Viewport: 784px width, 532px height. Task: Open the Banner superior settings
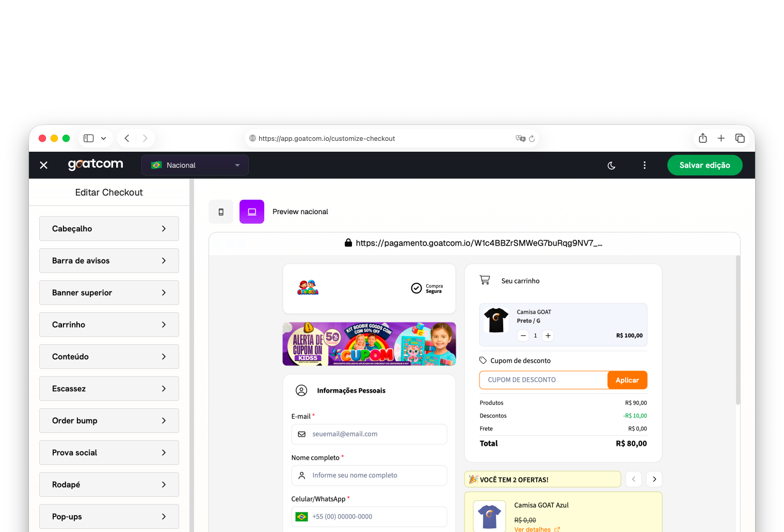click(x=109, y=293)
